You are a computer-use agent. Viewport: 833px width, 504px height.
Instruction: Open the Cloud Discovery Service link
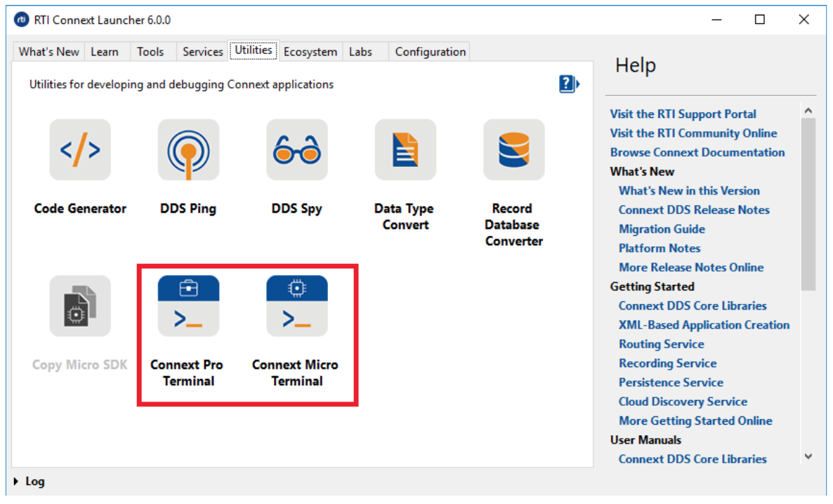[x=683, y=402]
